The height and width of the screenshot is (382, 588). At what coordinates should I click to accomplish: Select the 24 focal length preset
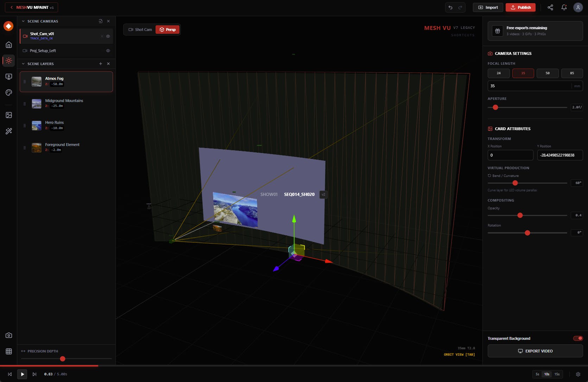(499, 73)
